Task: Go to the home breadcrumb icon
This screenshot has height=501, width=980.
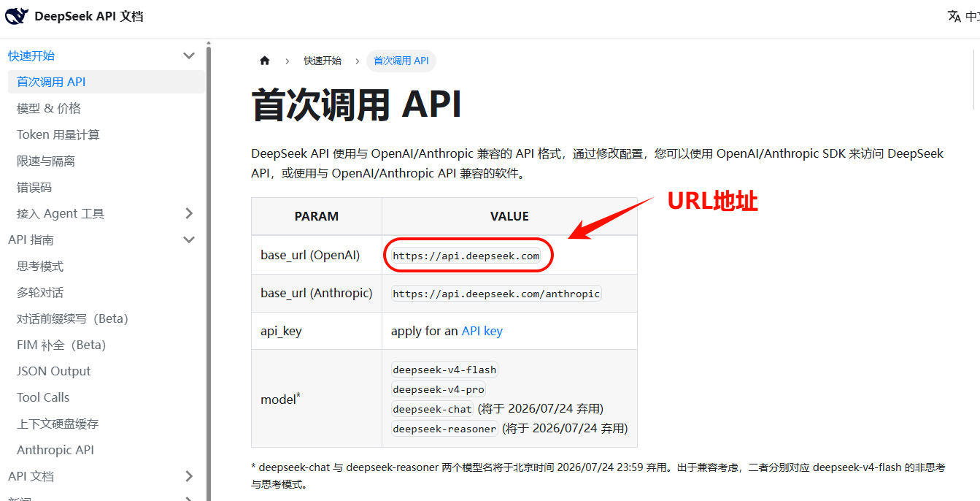Action: [265, 61]
